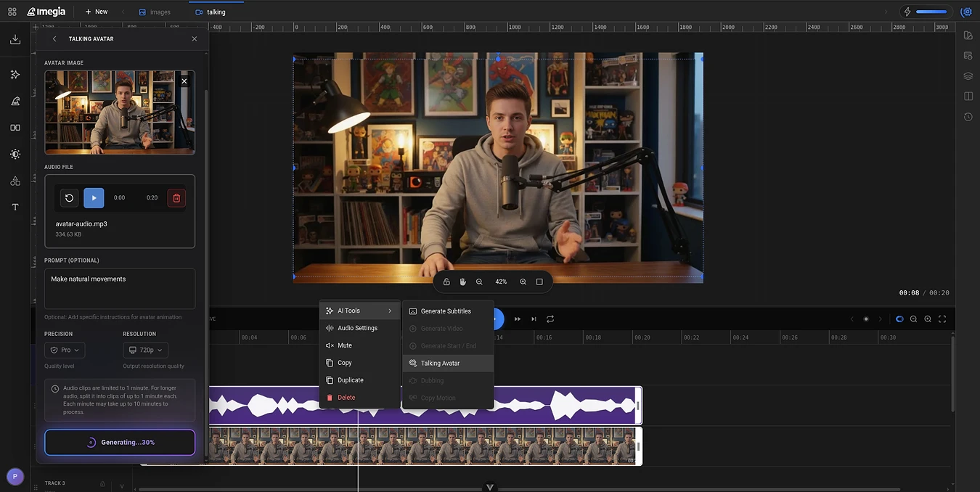Toggle the canvas lock icon
Image resolution: width=980 pixels, height=492 pixels.
(x=446, y=282)
